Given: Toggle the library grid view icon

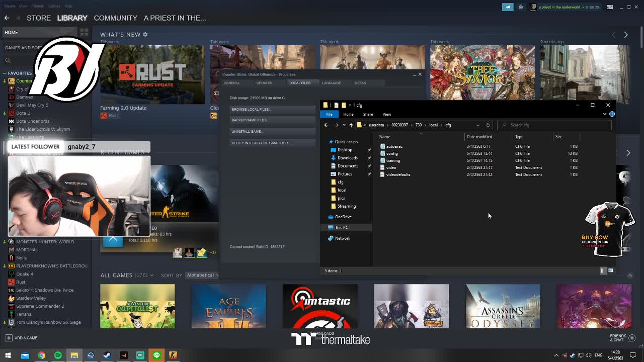Looking at the screenshot, I should coord(84,32).
